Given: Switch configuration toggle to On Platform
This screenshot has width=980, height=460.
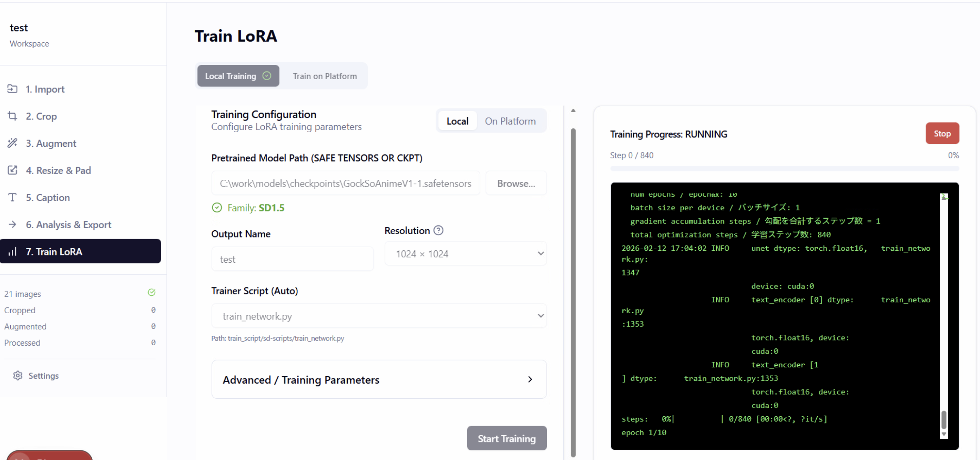Looking at the screenshot, I should (x=510, y=121).
